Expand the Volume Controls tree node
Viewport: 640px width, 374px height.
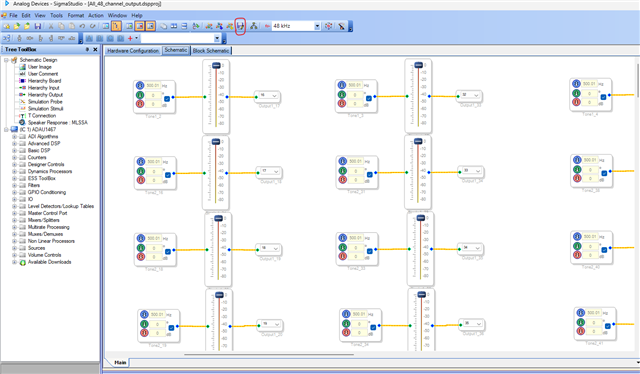click(x=14, y=255)
